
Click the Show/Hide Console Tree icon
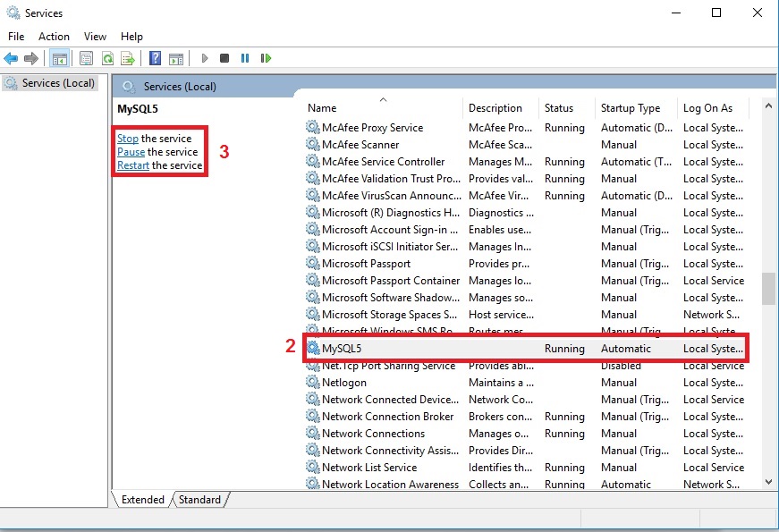tap(60, 58)
